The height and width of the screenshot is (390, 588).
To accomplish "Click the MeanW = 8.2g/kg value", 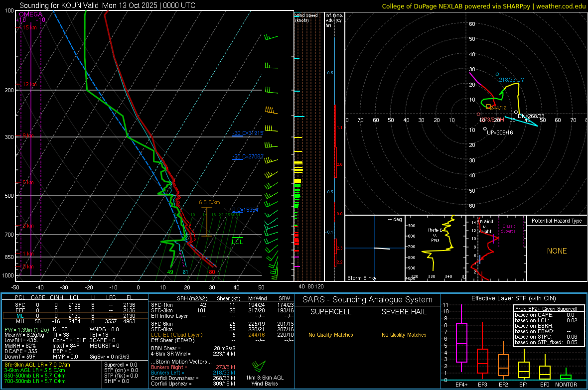I will click(x=24, y=335).
